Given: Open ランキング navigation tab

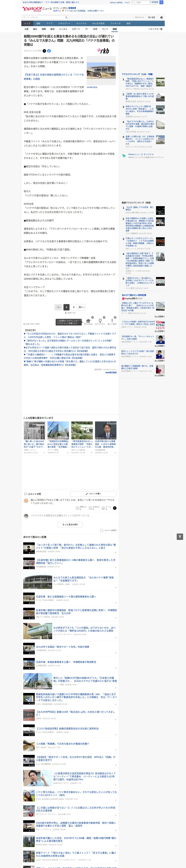Looking at the screenshot, I should tap(115, 23).
